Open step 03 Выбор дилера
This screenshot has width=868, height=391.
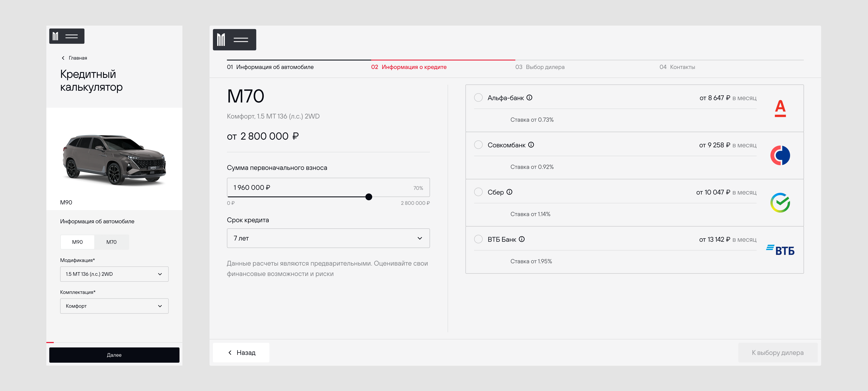tap(540, 67)
